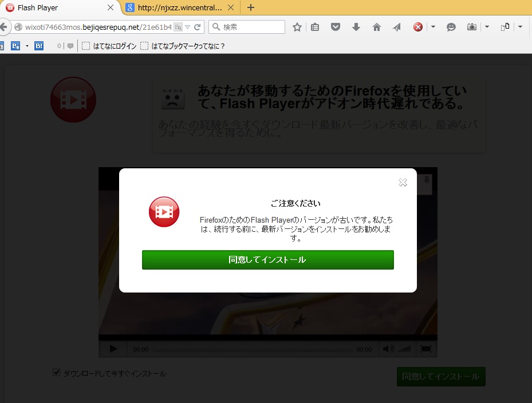This screenshot has height=403, width=532.
Task: Open the chat smiley icon
Action: pyautogui.click(x=451, y=27)
